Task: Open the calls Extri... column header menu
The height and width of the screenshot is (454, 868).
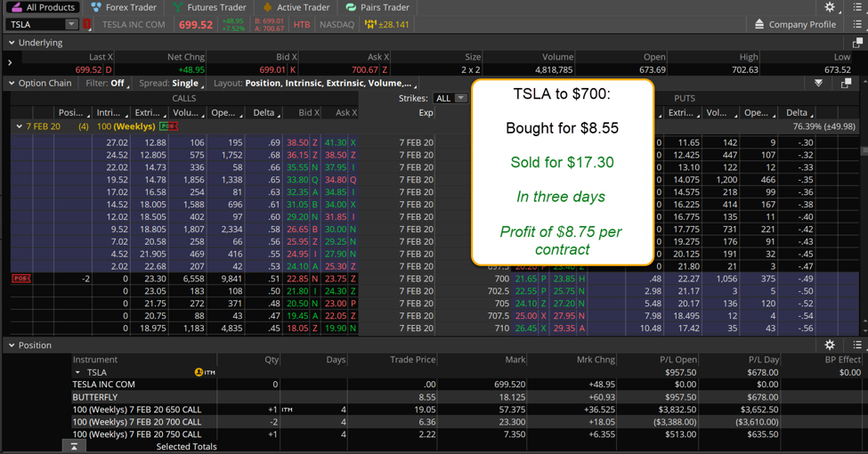Action: point(149,112)
